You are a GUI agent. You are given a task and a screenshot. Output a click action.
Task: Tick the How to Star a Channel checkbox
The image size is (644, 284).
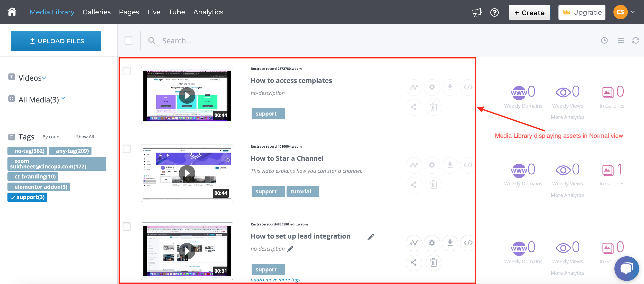tap(127, 149)
